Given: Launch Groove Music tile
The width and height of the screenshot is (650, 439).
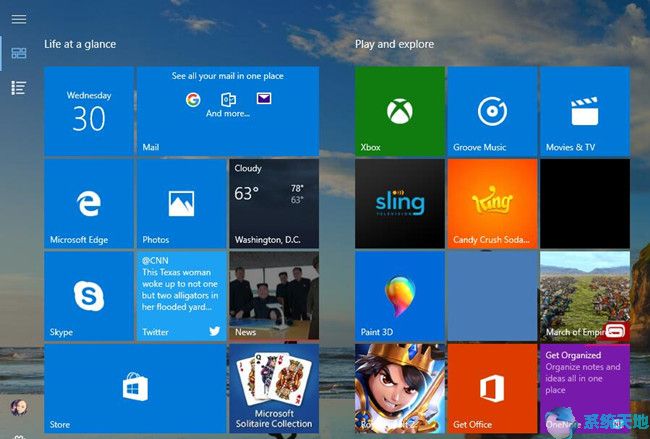Looking at the screenshot, I should 492,111.
